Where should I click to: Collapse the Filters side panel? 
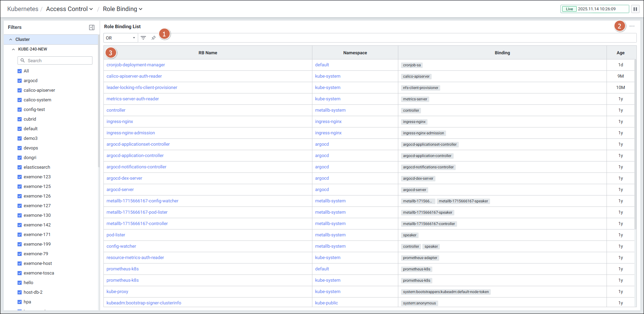tap(92, 27)
